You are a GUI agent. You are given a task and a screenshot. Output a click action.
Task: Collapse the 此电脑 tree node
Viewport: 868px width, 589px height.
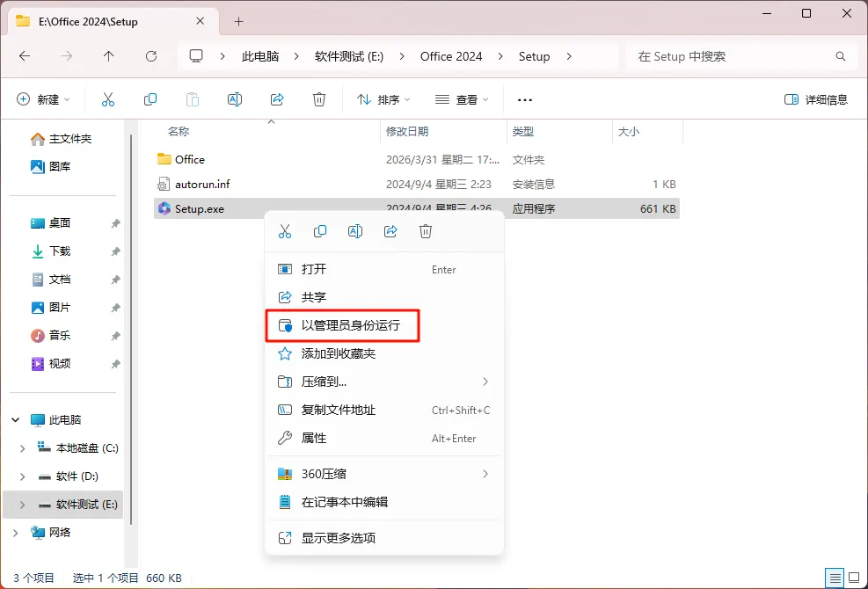tap(16, 420)
